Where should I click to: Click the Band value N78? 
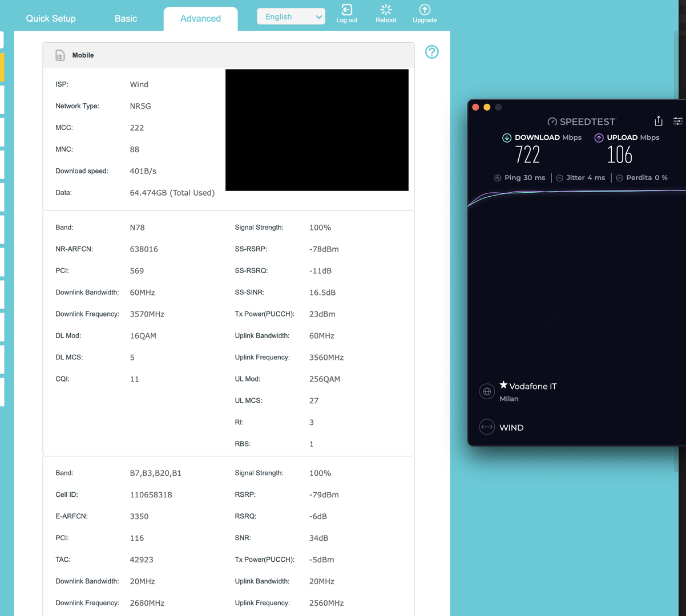(138, 228)
